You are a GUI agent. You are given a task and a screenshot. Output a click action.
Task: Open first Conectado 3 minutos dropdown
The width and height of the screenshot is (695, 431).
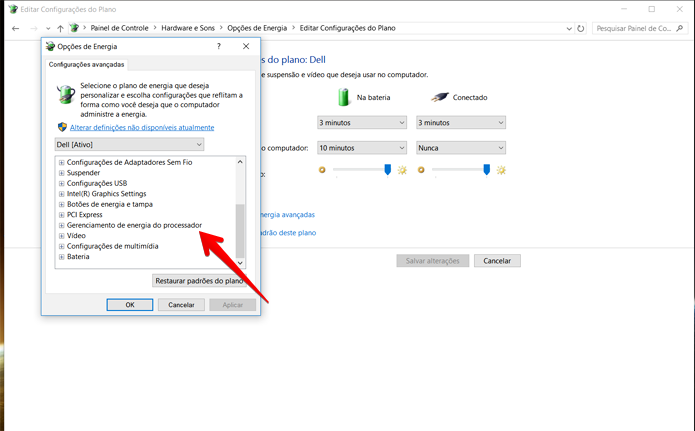pos(461,122)
